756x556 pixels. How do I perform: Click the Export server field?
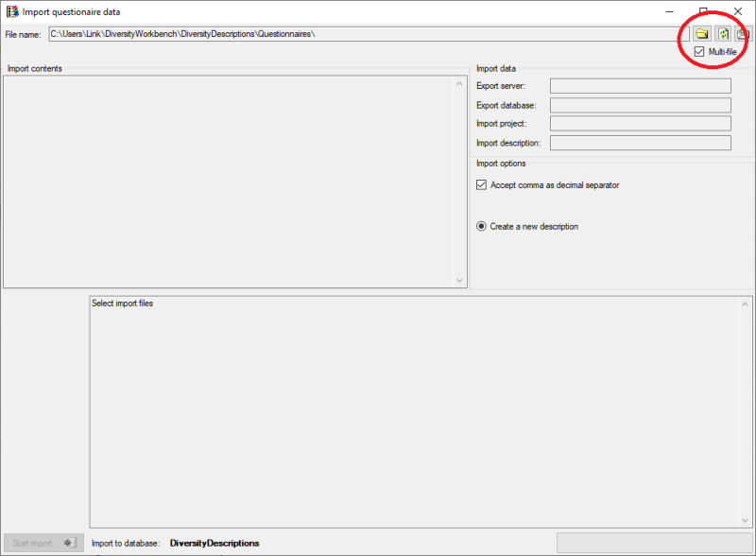point(640,86)
